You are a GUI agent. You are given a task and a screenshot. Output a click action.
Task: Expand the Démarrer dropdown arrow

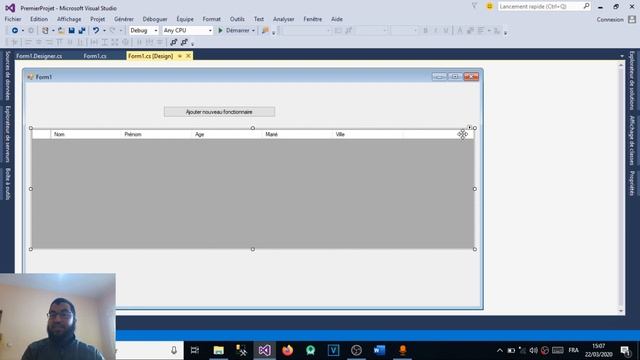coord(253,31)
